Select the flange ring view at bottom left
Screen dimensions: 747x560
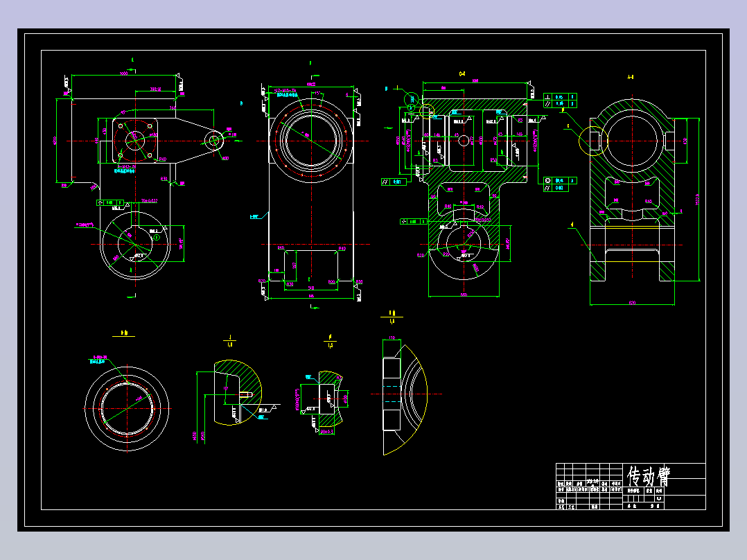click(127, 409)
